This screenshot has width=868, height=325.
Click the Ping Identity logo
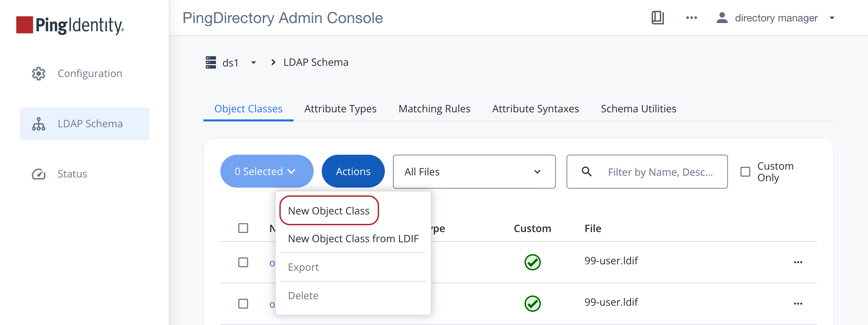point(70,24)
